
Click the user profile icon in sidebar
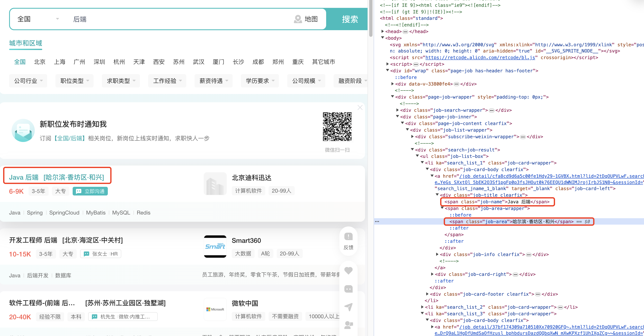[348, 325]
